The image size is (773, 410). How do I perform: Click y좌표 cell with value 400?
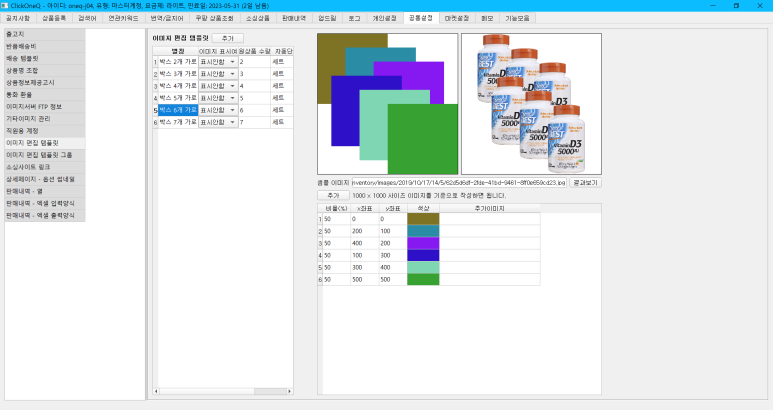(x=393, y=267)
